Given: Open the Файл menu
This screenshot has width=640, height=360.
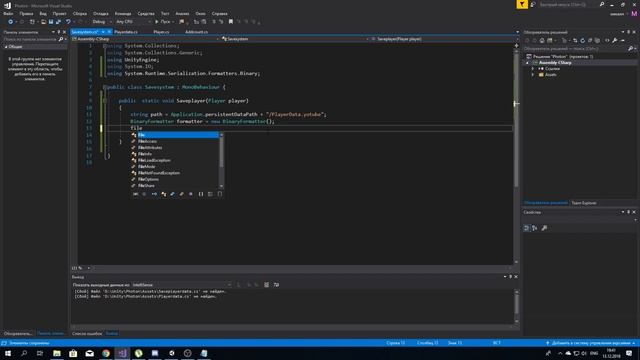Looking at the screenshot, I should pyautogui.click(x=8, y=13).
